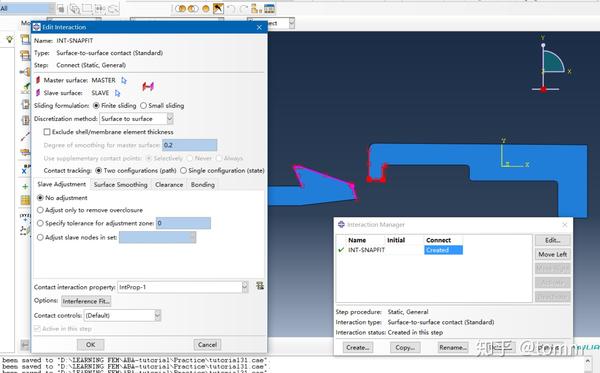Click Edit... in Interaction Manager
The image size is (600, 373).
[x=553, y=240]
